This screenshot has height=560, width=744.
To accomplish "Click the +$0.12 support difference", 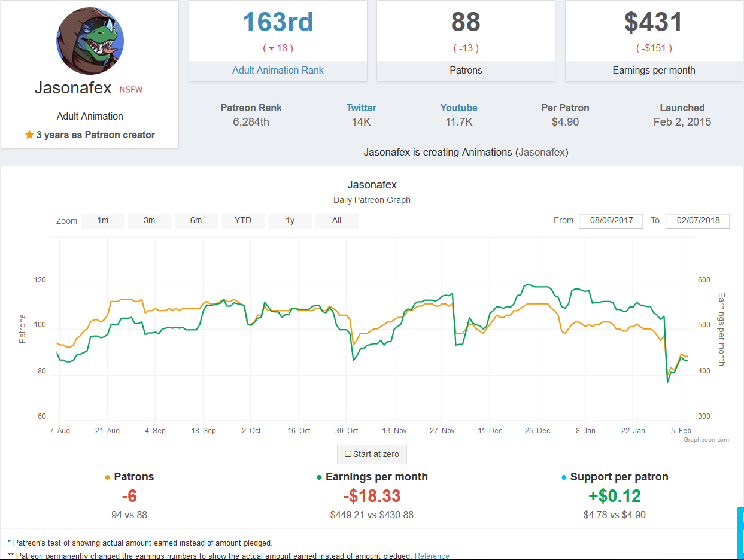I will pos(615,497).
